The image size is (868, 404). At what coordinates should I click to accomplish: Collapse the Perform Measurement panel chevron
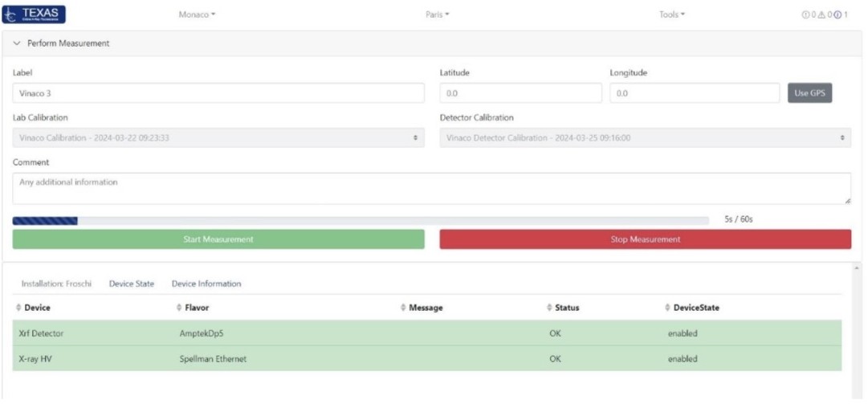pos(17,43)
